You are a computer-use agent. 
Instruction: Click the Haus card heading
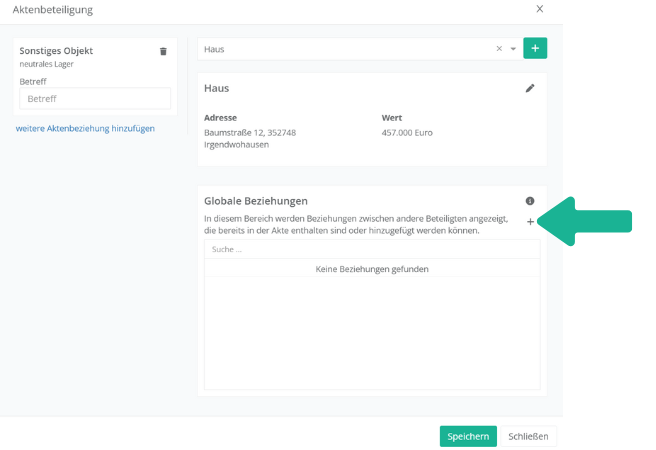click(217, 88)
